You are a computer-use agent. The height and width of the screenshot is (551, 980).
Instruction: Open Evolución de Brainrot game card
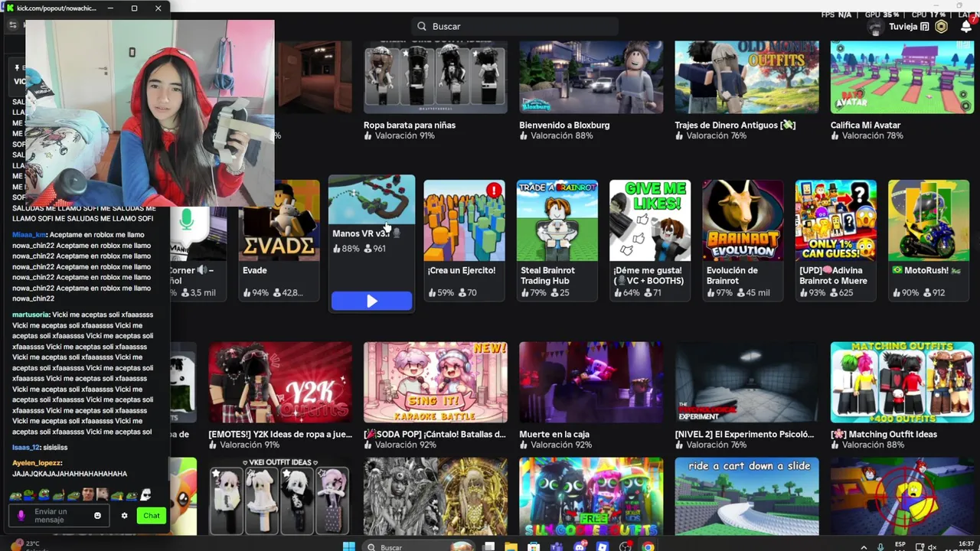[743, 240]
